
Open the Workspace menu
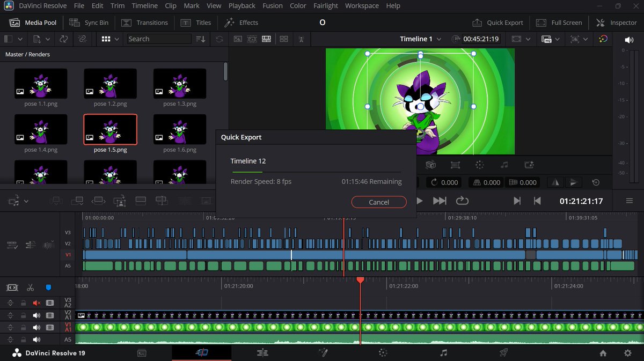(x=362, y=6)
